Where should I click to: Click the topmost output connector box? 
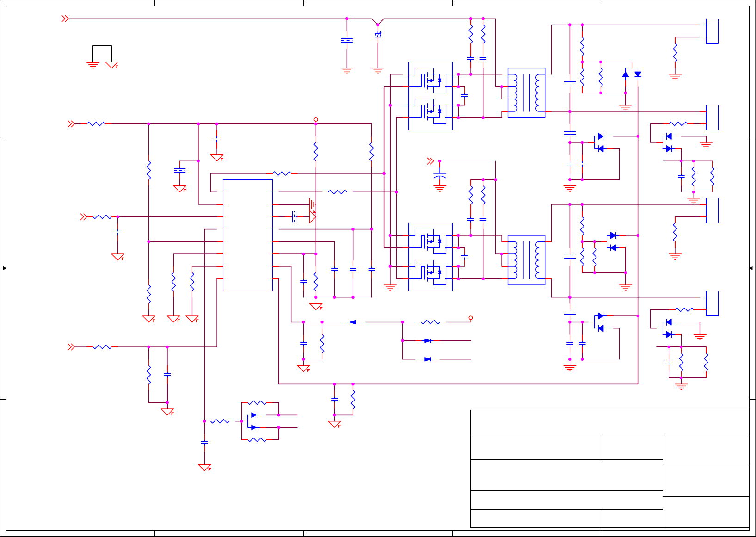pos(712,31)
